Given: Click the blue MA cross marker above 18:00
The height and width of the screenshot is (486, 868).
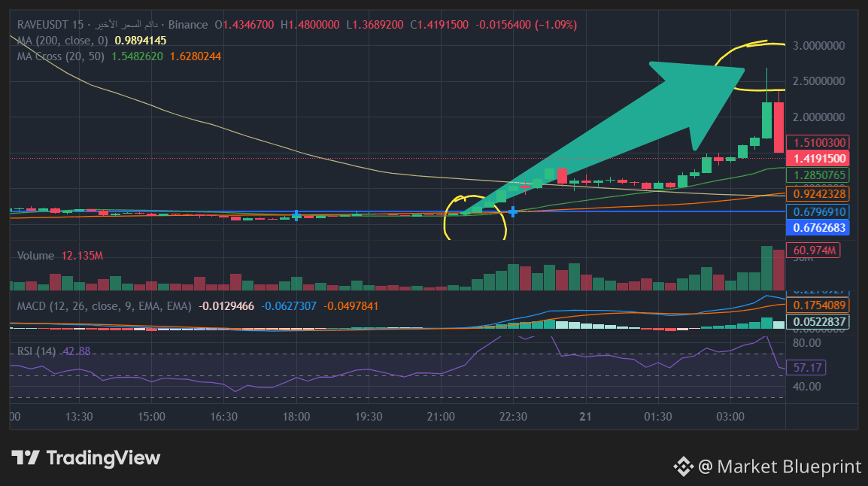Looking at the screenshot, I should tap(296, 215).
